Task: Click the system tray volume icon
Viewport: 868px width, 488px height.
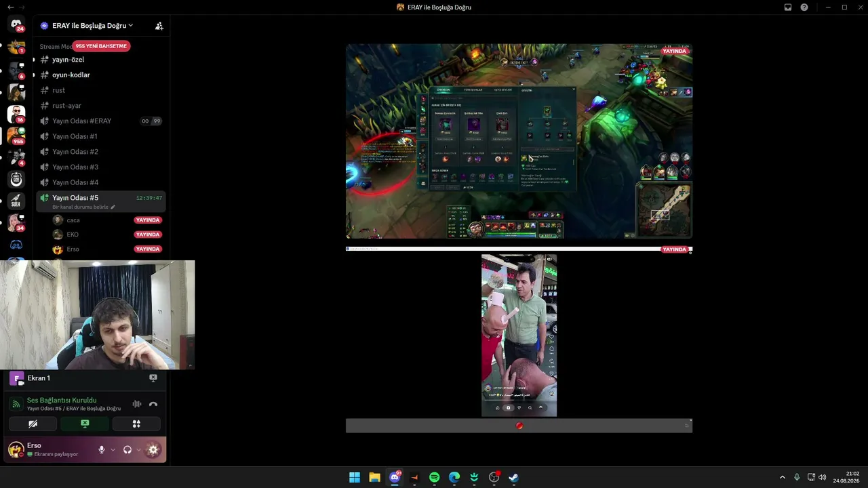Action: [x=823, y=477]
